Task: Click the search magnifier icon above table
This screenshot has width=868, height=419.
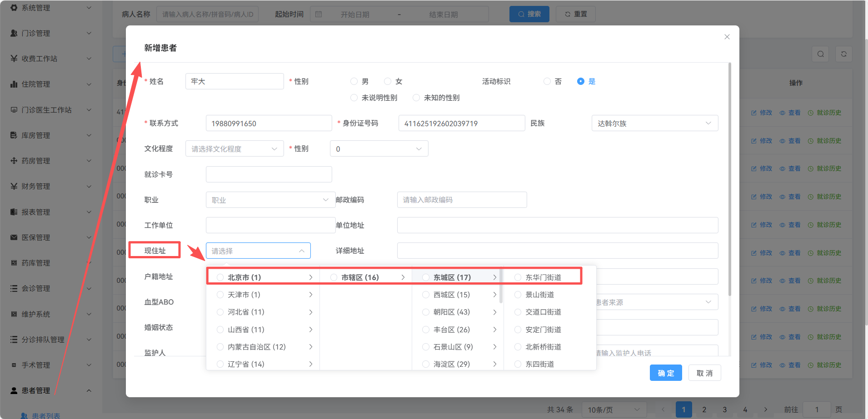Action: click(x=820, y=54)
